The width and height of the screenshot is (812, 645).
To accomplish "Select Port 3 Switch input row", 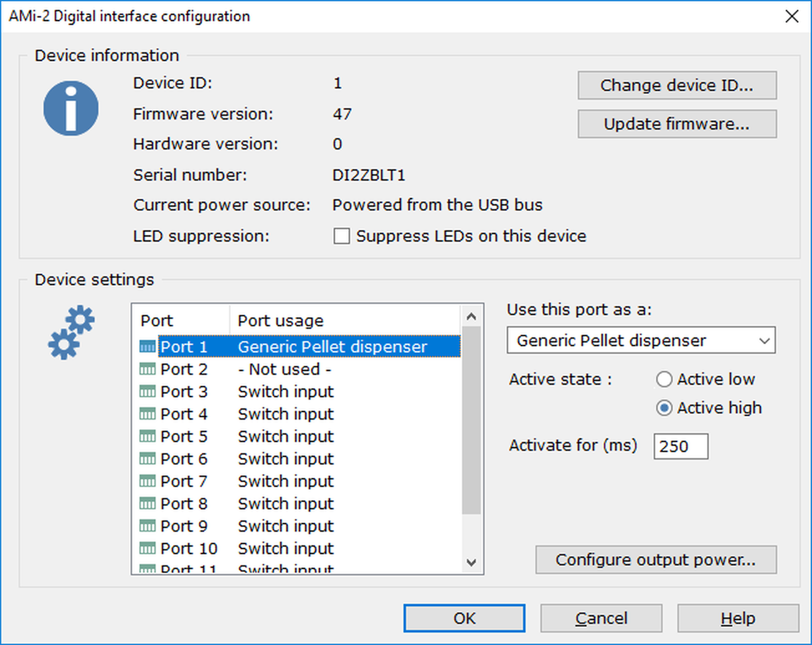I will [x=285, y=392].
